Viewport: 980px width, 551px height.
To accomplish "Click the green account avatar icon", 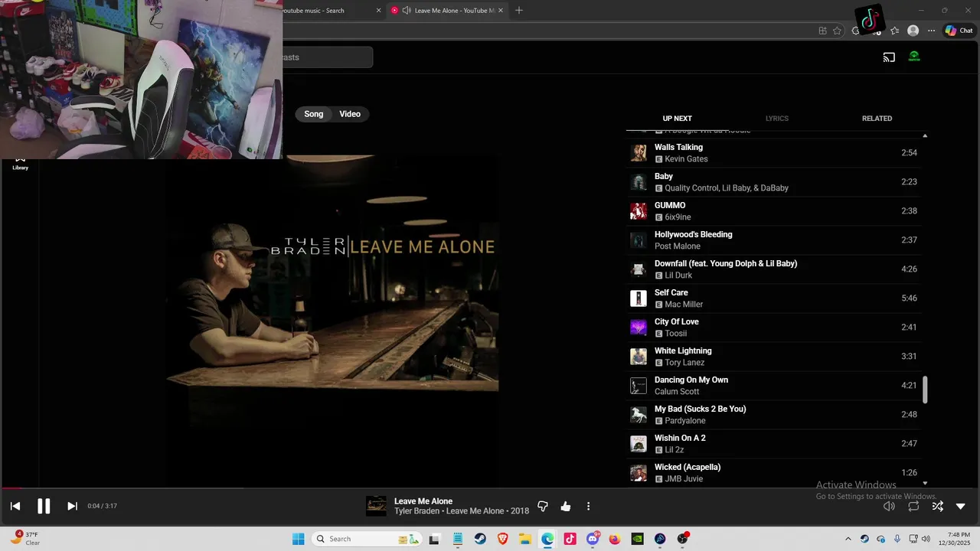I will pyautogui.click(x=914, y=57).
